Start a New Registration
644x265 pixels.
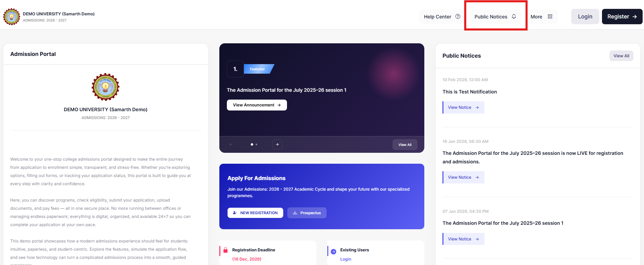[255, 213]
